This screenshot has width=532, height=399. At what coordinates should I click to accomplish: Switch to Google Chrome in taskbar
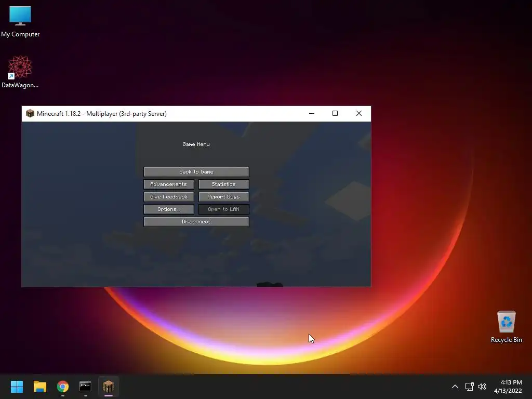[x=63, y=387]
